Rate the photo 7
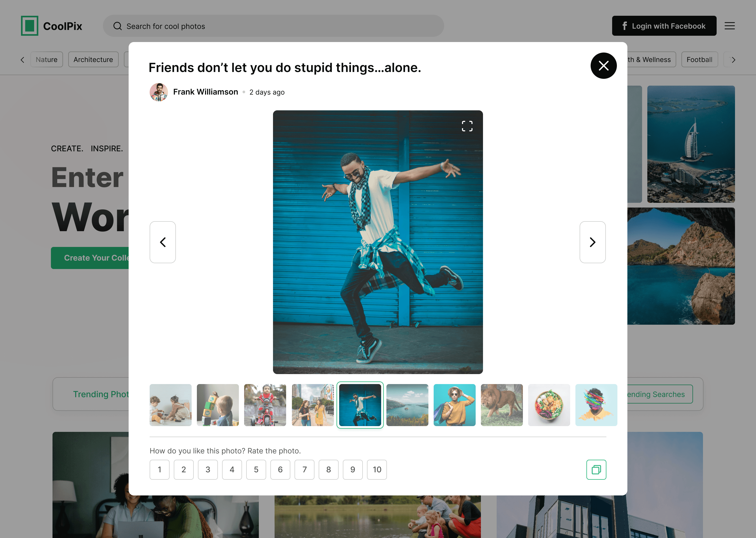This screenshot has height=538, width=756. pyautogui.click(x=304, y=469)
